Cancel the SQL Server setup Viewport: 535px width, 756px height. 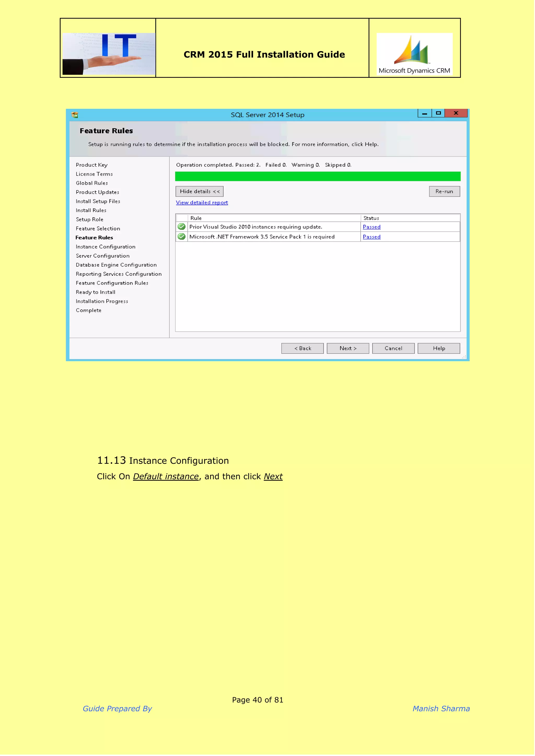(x=394, y=349)
